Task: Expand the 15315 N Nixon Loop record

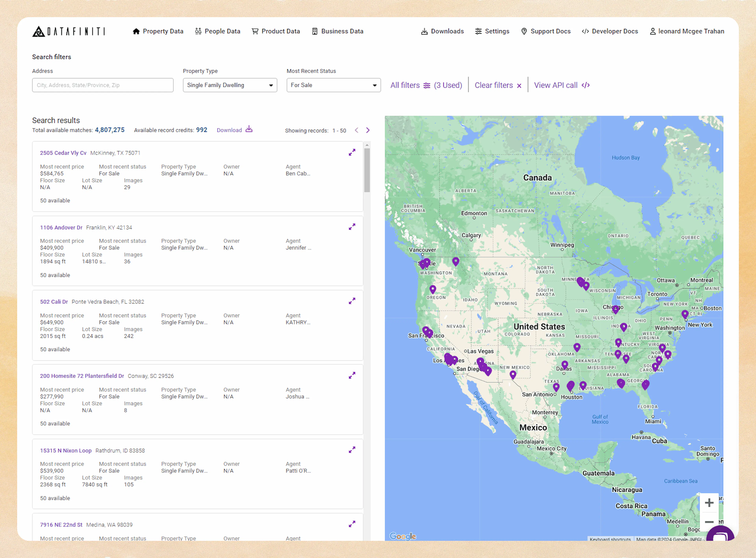Action: coord(352,450)
